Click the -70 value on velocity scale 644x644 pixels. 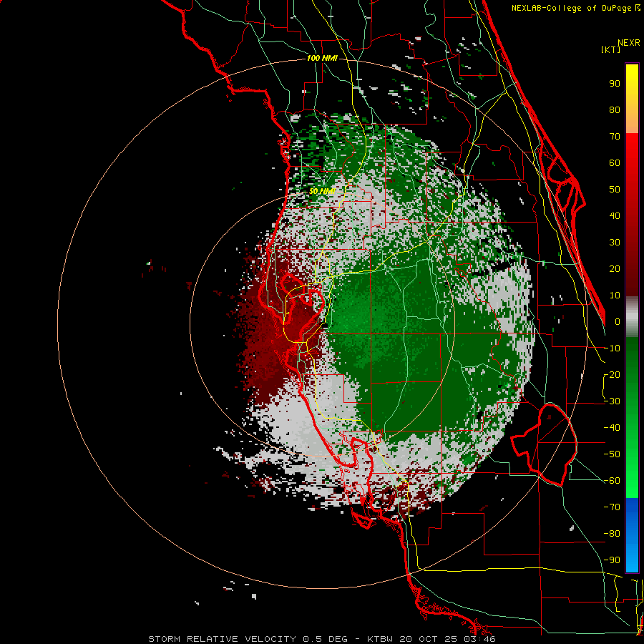[x=612, y=507]
